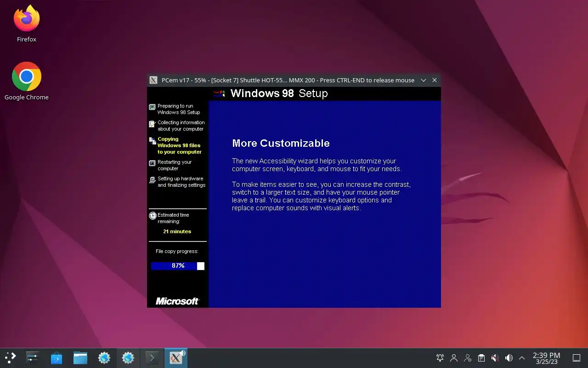Close the PCem window
588x368 pixels.
coord(435,80)
